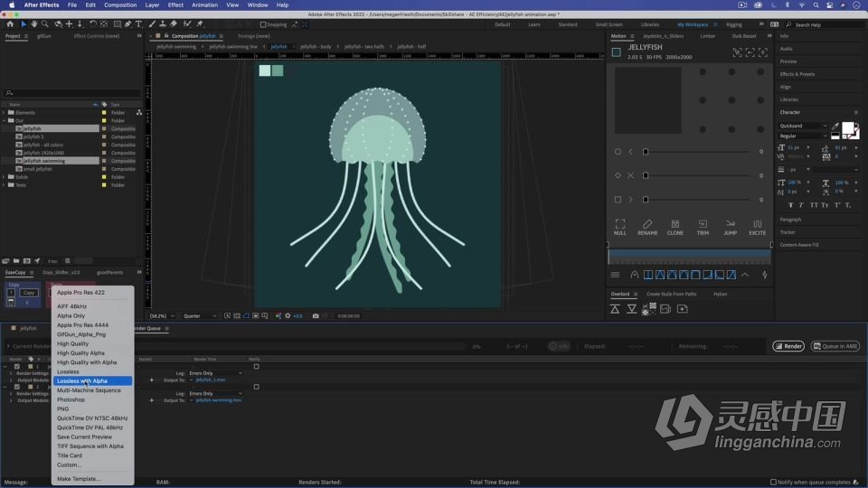The height and width of the screenshot is (488, 868).
Task: Enable Notify when queue completes
Action: click(773, 482)
